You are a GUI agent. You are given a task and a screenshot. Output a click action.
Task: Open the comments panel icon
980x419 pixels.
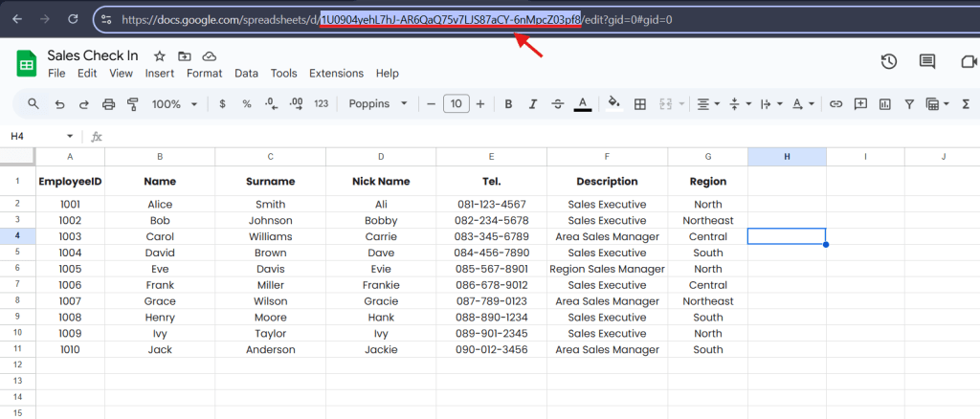926,62
